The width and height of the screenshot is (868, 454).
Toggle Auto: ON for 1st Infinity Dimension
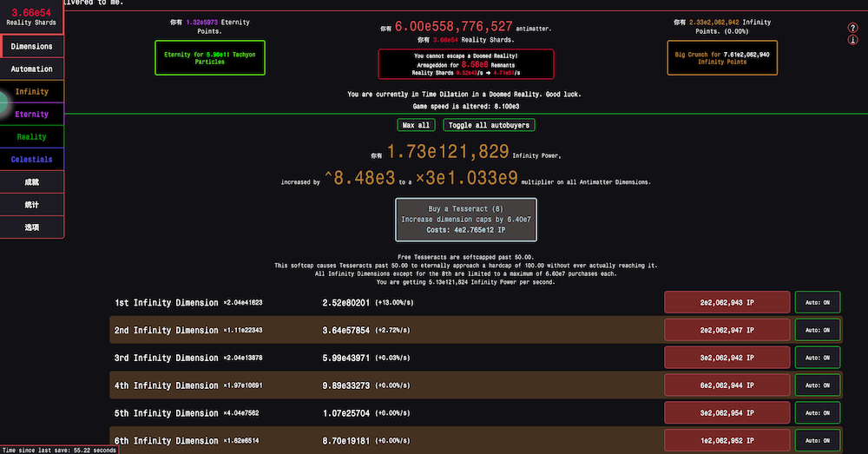pos(817,302)
